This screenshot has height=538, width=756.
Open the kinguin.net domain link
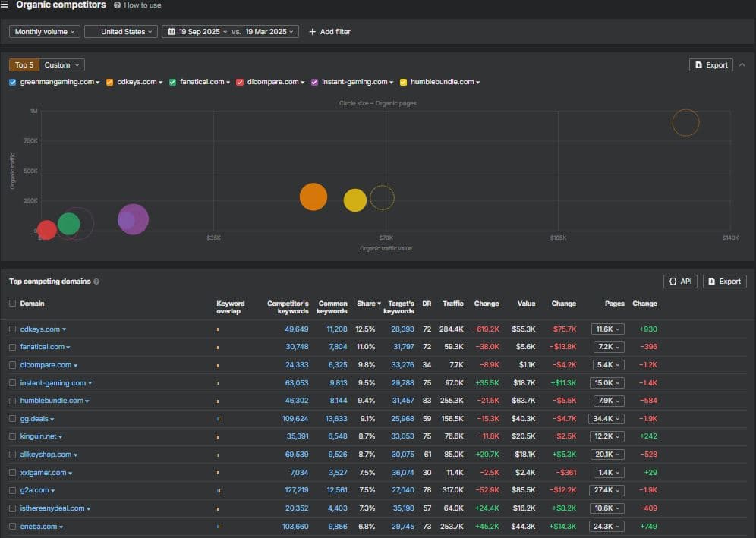[x=38, y=436]
